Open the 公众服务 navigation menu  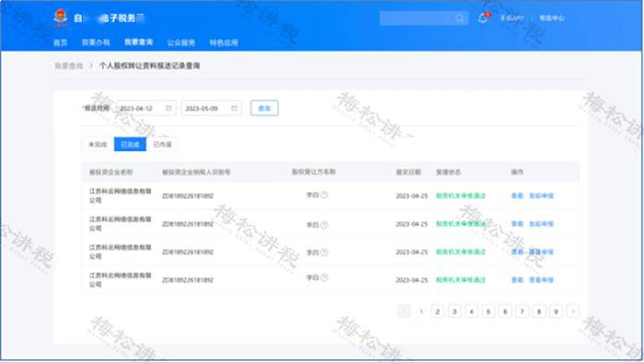[181, 42]
